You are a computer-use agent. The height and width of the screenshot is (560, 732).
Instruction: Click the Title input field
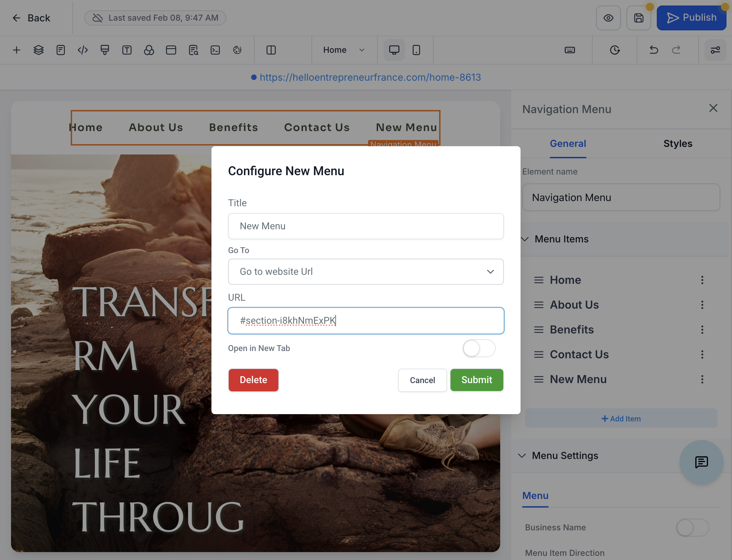point(366,226)
